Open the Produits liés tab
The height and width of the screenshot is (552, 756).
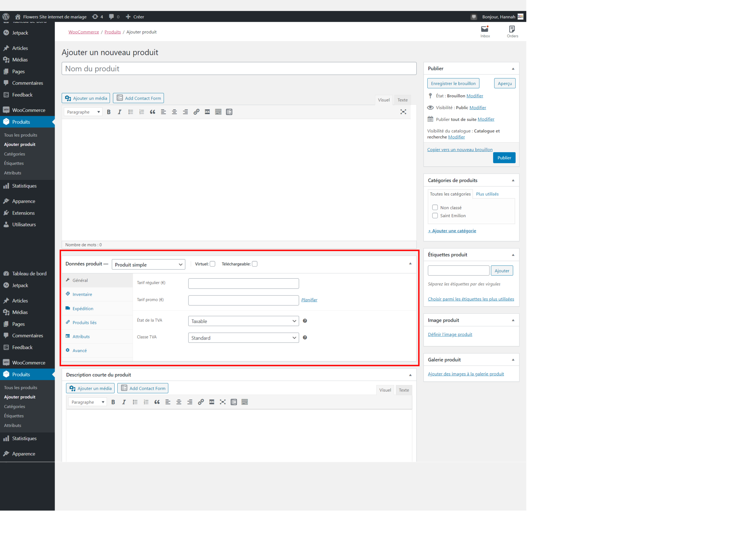97,322
